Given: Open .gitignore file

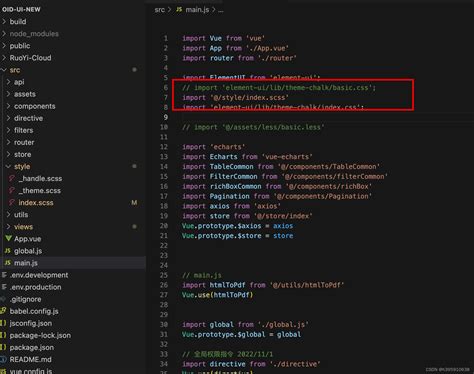Looking at the screenshot, I should coord(26,299).
